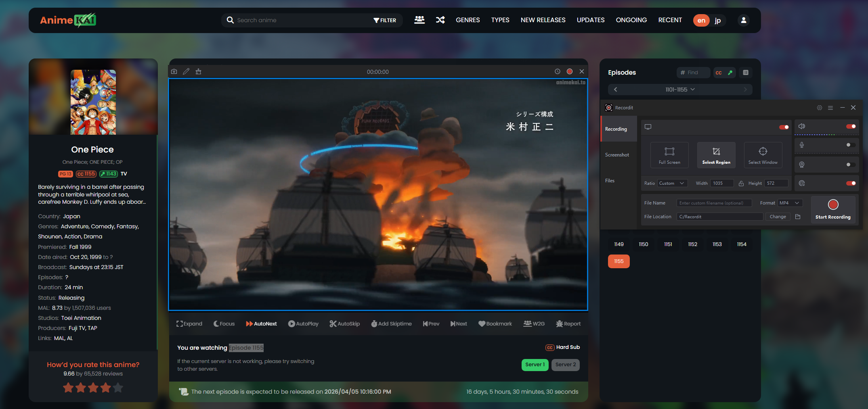Screen dimensions: 868x409
Task: Open the Recordit settings gear
Action: pyautogui.click(x=820, y=108)
